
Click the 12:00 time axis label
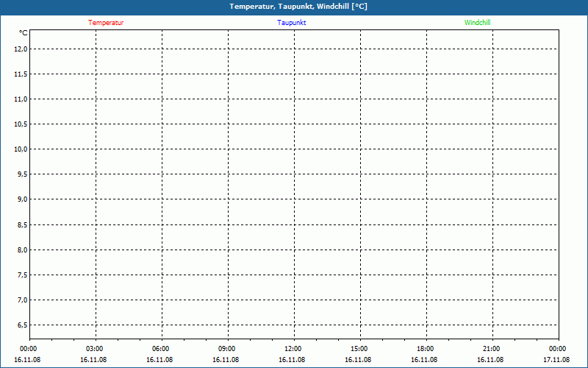(293, 349)
